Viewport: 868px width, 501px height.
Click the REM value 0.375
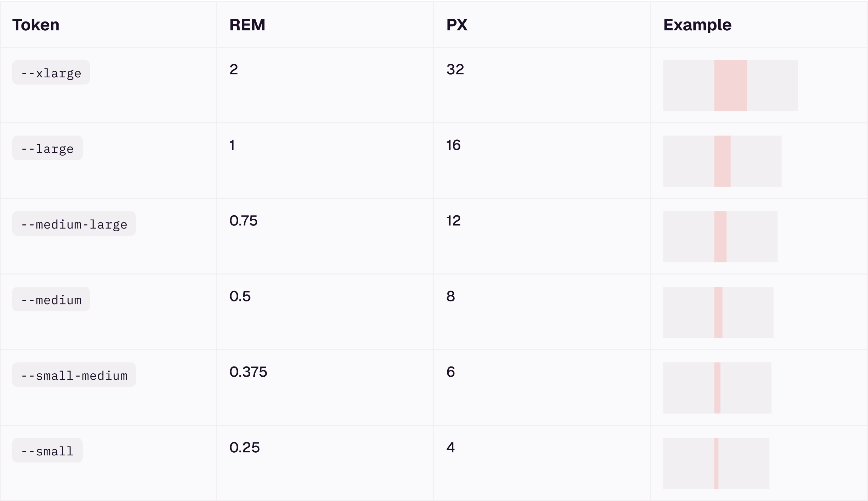(248, 372)
